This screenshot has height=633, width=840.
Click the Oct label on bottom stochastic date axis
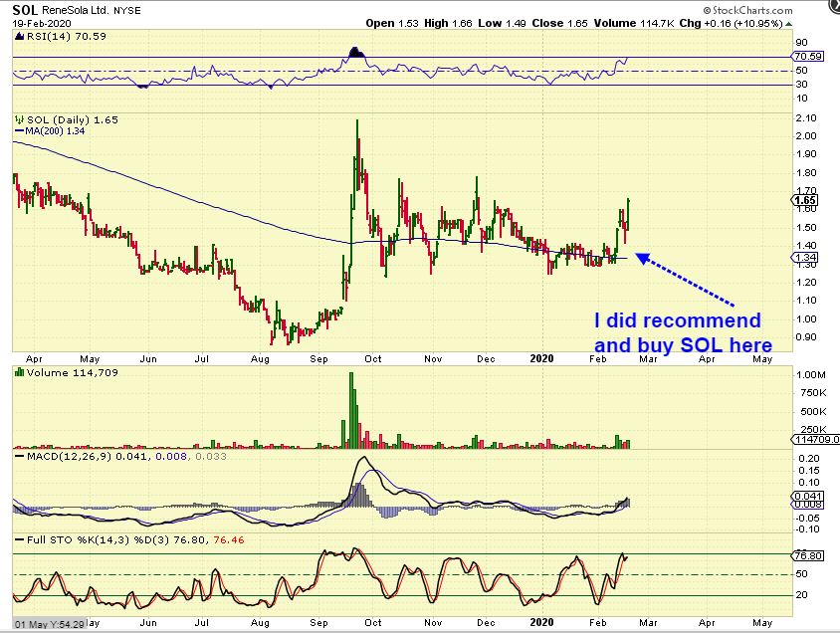pyautogui.click(x=373, y=622)
